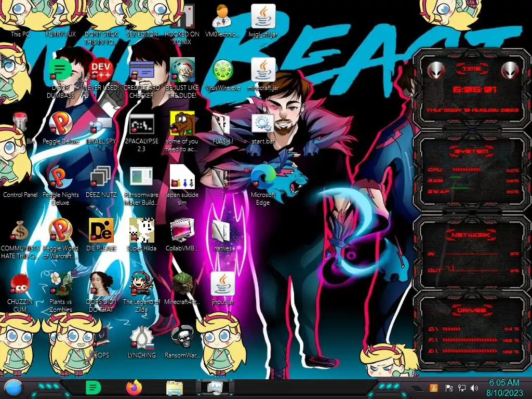Select the jinput.jar file

tap(222, 289)
